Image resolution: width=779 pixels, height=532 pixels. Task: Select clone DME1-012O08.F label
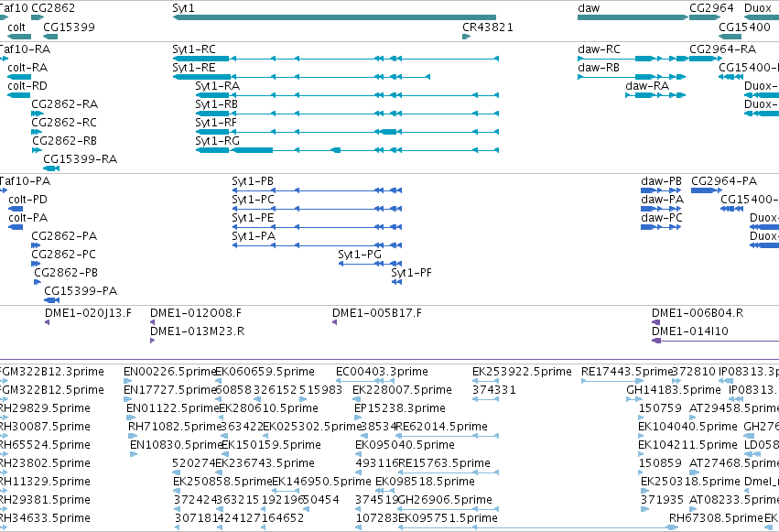196,313
